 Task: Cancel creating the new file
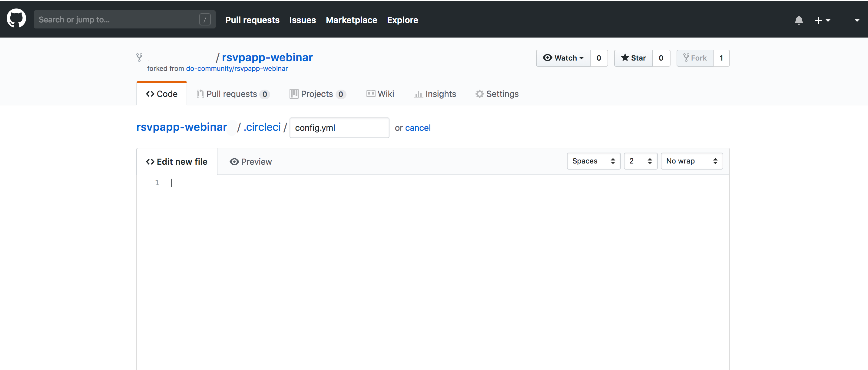pos(417,128)
